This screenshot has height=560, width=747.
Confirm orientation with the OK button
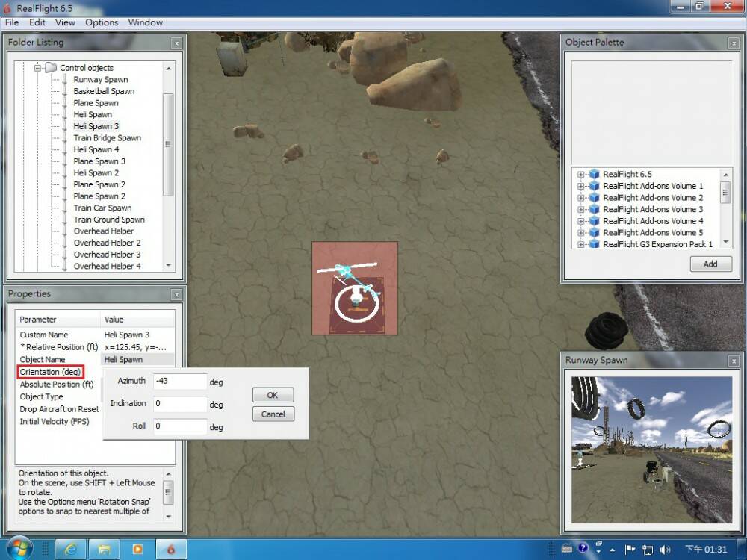click(x=273, y=395)
